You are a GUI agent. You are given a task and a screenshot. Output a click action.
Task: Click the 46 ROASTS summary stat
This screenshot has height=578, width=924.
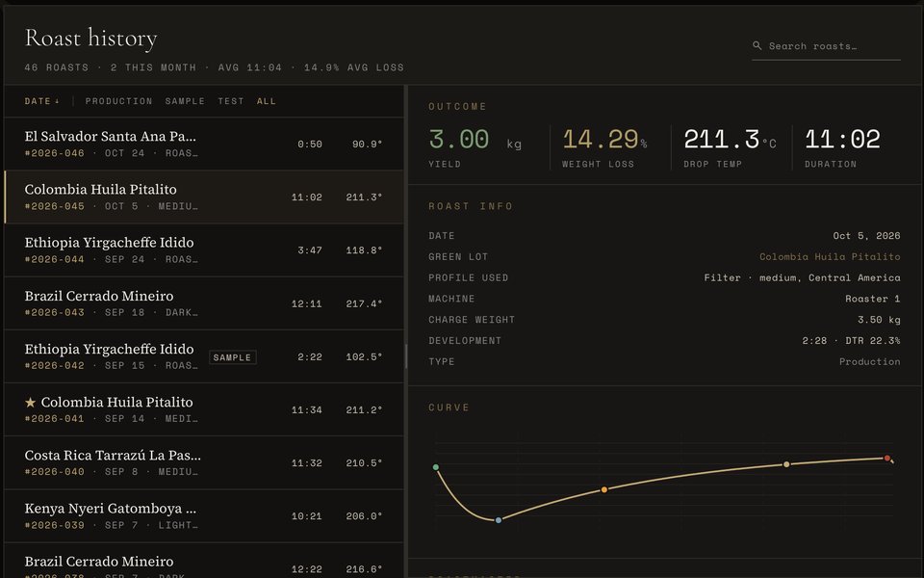click(x=57, y=67)
